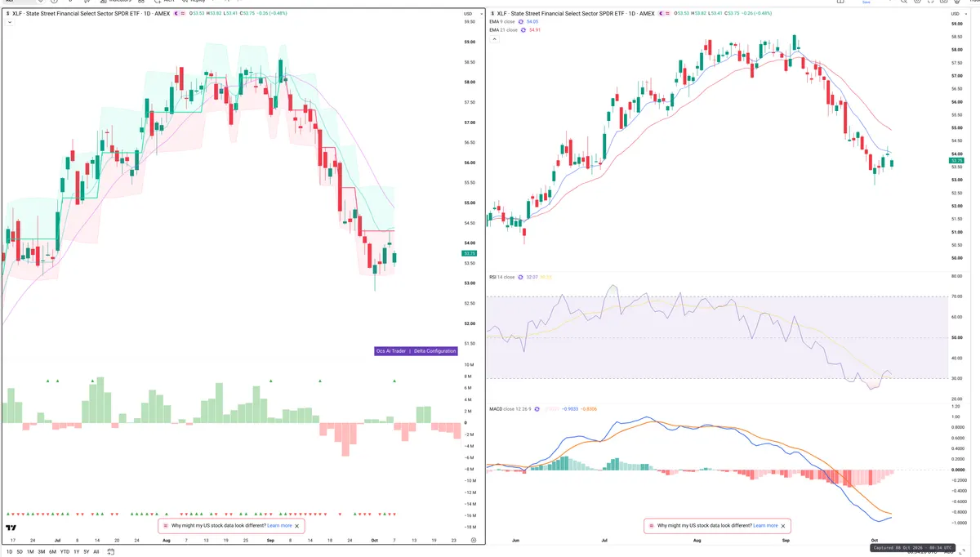Image resolution: width=980 pixels, height=557 pixels.
Task: Select the EMA 9 close indicator legend
Action: (503, 21)
